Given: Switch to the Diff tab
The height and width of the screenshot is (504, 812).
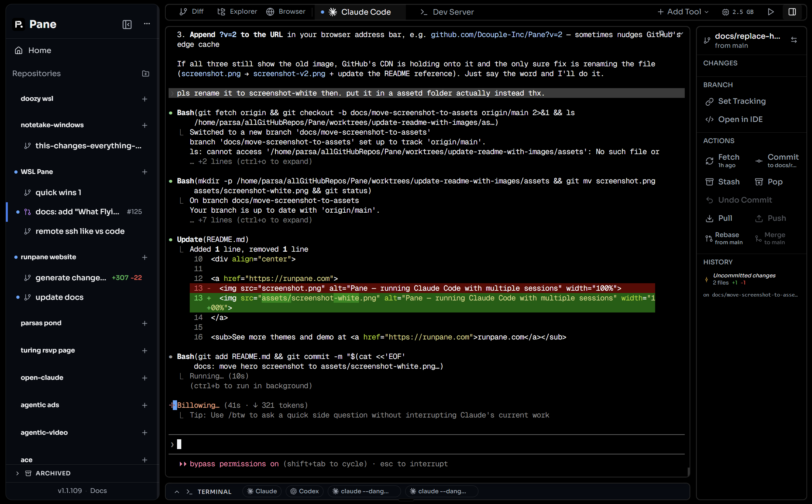Looking at the screenshot, I should pyautogui.click(x=191, y=12).
